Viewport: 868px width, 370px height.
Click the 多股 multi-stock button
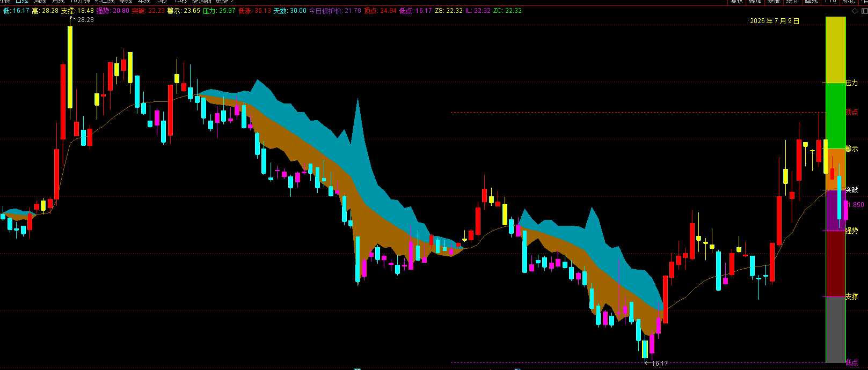(774, 2)
